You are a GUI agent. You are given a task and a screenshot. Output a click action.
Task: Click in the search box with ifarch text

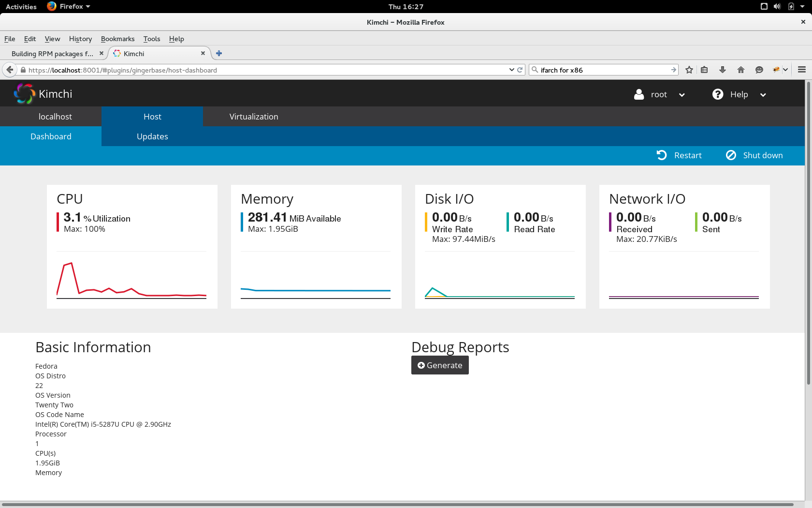click(604, 70)
